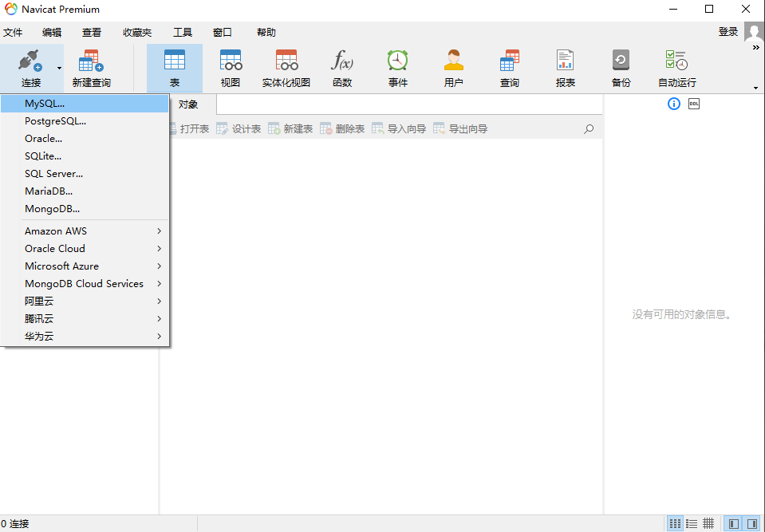This screenshot has height=532, width=765.
Task: Click the 删除表 button
Action: click(342, 128)
